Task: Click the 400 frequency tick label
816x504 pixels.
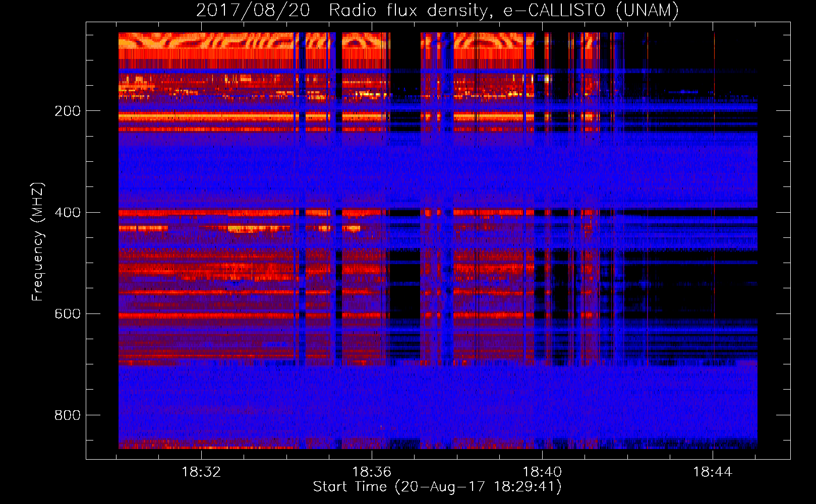Action: click(x=68, y=212)
